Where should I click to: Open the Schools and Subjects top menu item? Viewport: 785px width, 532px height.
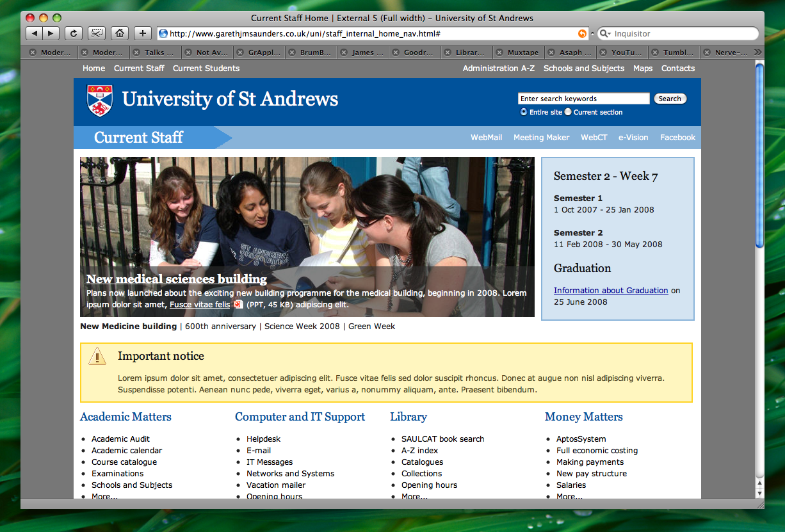583,69
